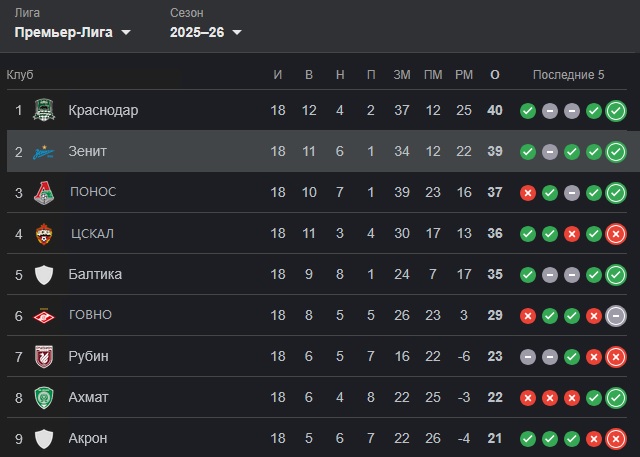Click the Ахмат club crest
Viewport: 640px width, 457px height.
tap(43, 397)
